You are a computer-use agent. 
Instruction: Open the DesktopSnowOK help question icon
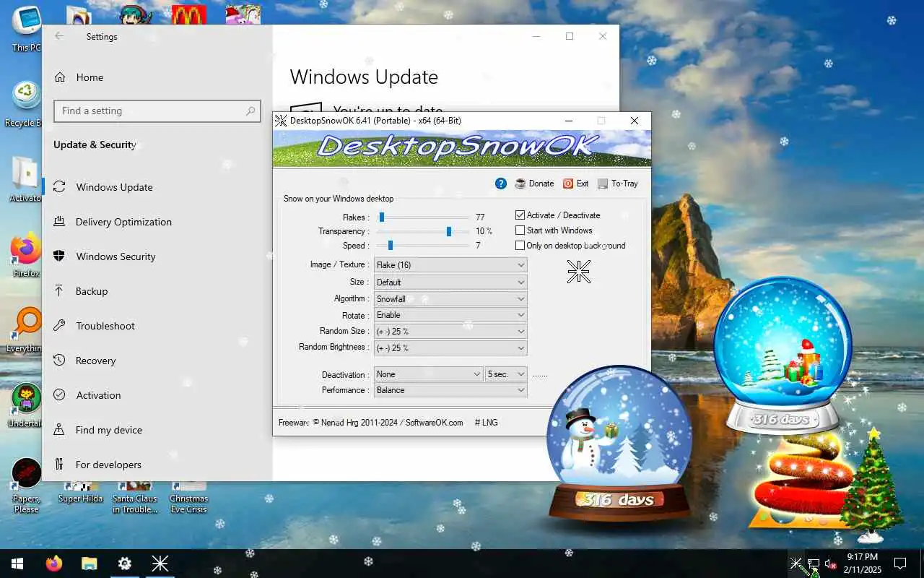(501, 184)
